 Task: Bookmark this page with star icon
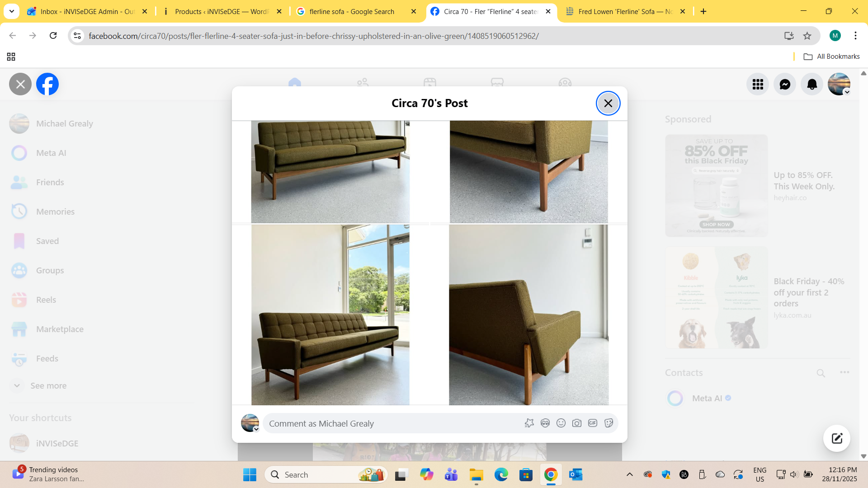click(x=807, y=36)
